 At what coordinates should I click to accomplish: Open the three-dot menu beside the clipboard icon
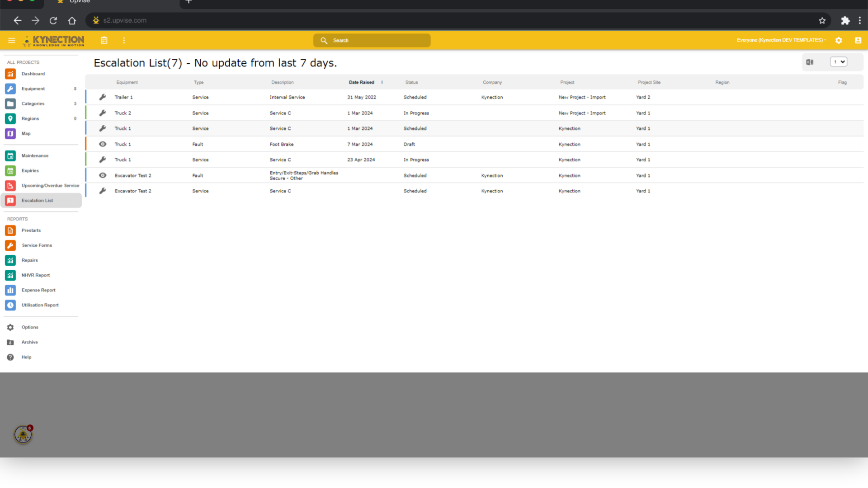(x=124, y=40)
